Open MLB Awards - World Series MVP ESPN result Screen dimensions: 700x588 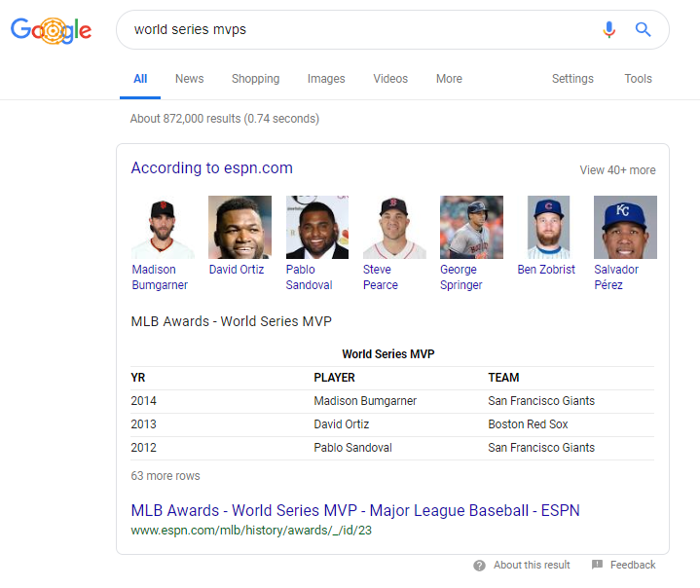pos(355,510)
